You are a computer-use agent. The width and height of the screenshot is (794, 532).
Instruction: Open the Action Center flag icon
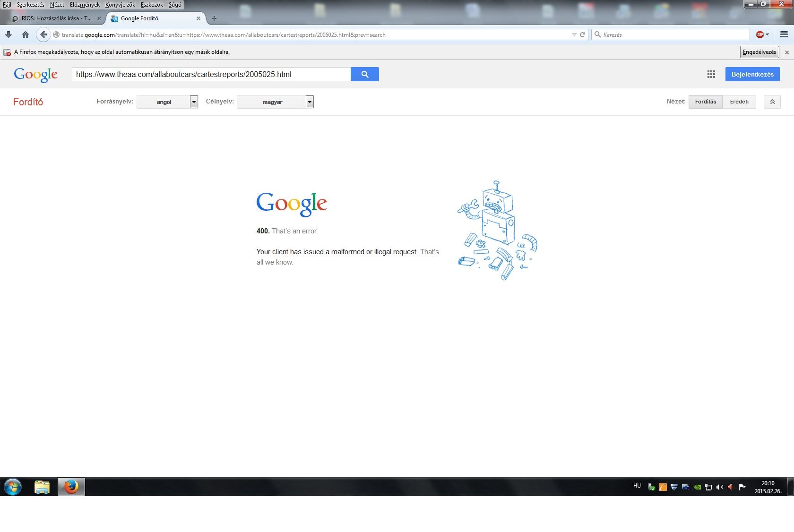click(742, 487)
